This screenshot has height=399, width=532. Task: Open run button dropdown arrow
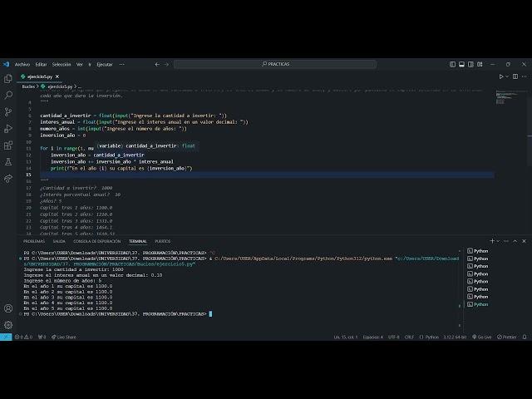507,76
